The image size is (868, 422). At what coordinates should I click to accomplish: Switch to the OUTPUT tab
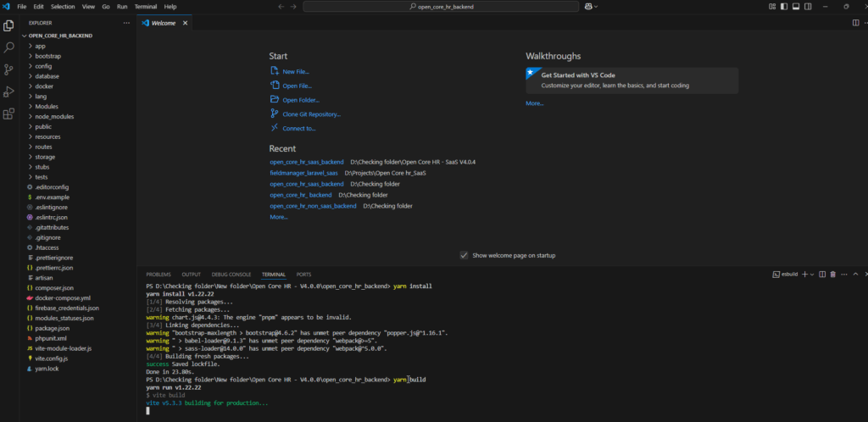(191, 275)
